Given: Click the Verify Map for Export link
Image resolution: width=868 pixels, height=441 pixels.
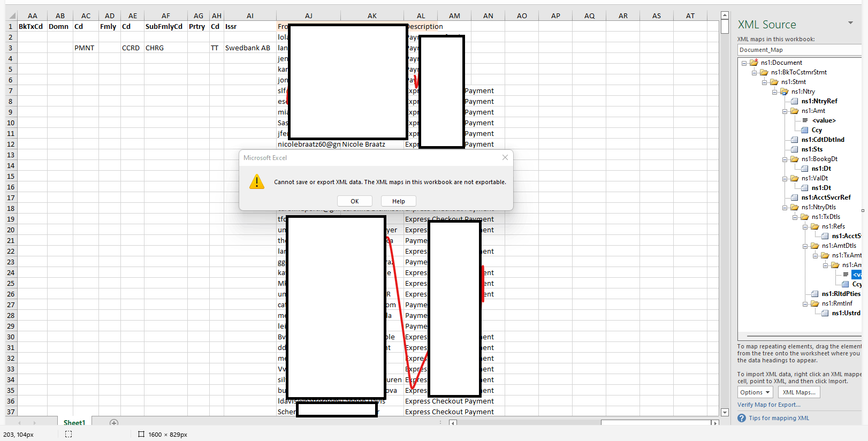Looking at the screenshot, I should 769,405.
